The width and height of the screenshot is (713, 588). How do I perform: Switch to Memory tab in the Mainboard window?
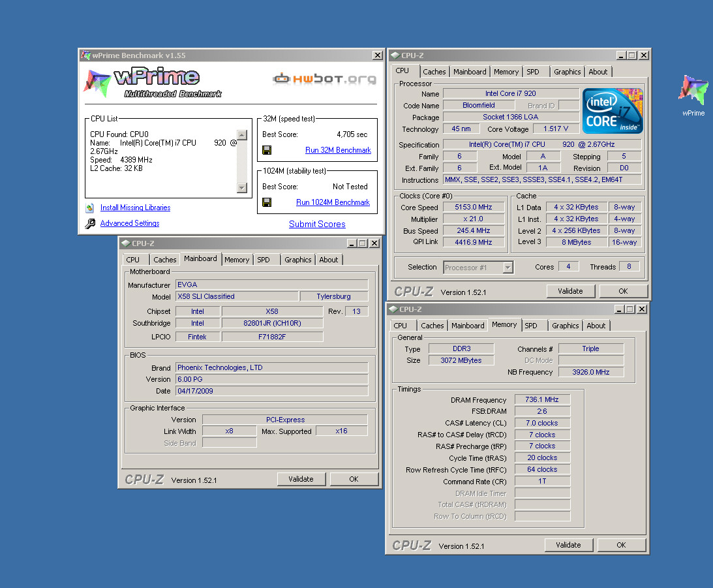pyautogui.click(x=237, y=260)
